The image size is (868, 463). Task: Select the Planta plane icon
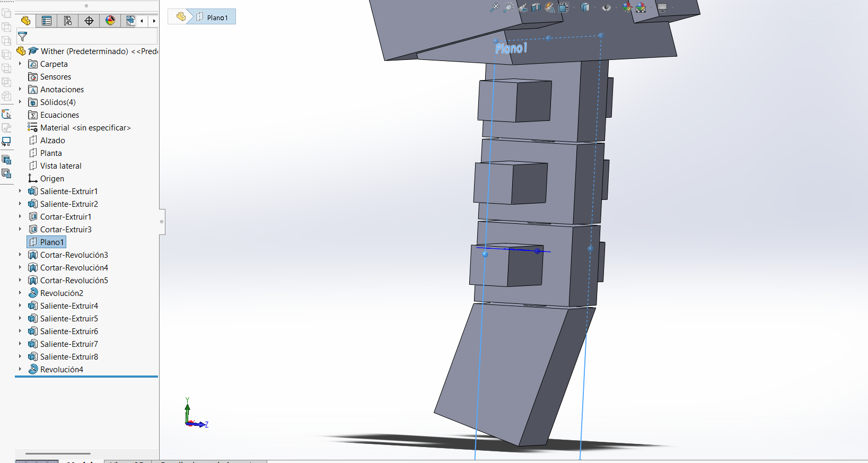33,153
